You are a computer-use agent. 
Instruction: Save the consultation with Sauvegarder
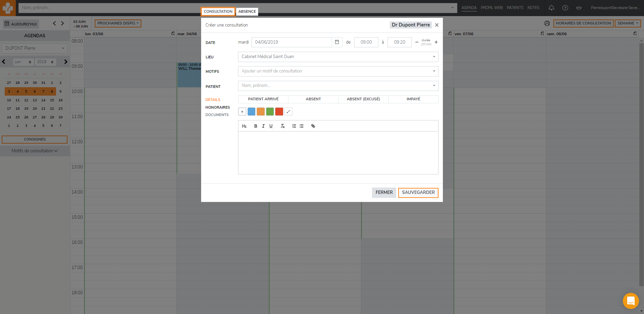coord(418,193)
